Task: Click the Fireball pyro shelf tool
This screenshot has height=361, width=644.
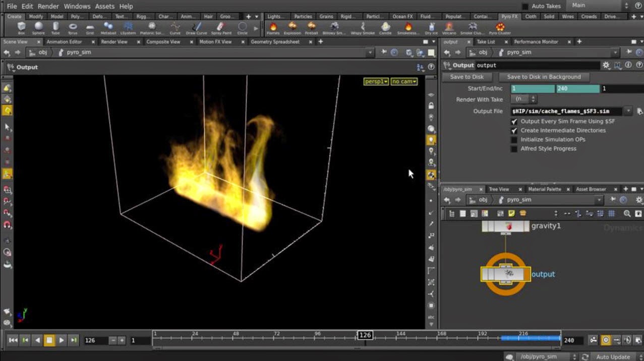Action: point(312,28)
